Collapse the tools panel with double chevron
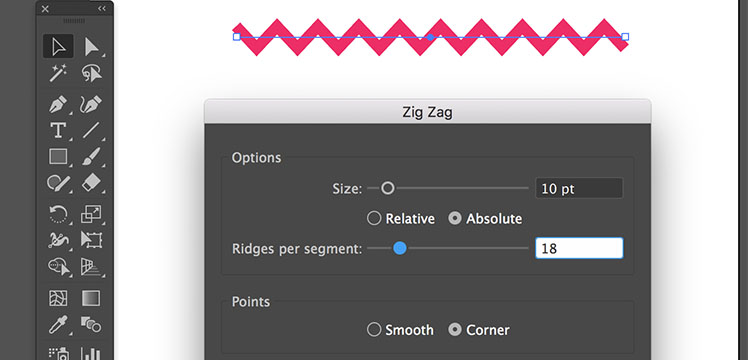Screen dimensions: 750x360 pos(102,9)
